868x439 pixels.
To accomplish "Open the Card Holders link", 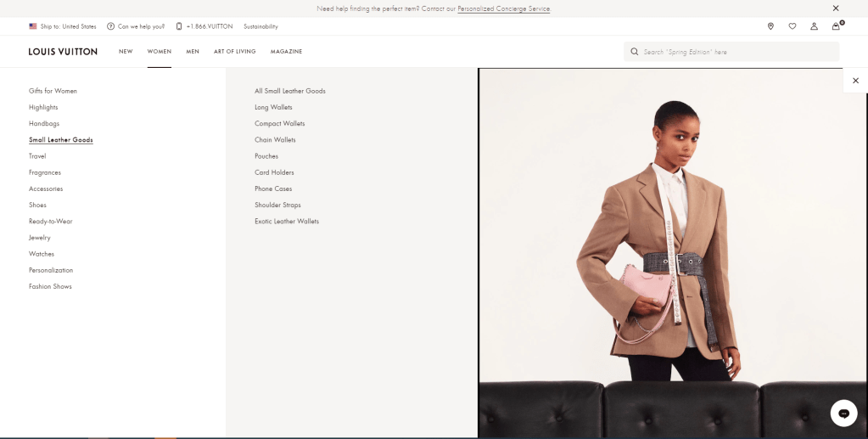I will pos(274,172).
